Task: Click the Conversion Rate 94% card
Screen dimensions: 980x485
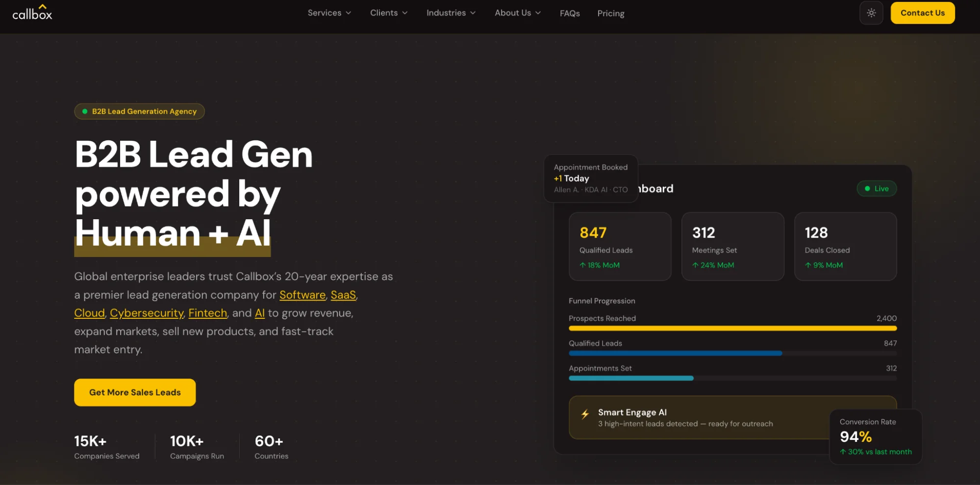Action: pyautogui.click(x=876, y=436)
